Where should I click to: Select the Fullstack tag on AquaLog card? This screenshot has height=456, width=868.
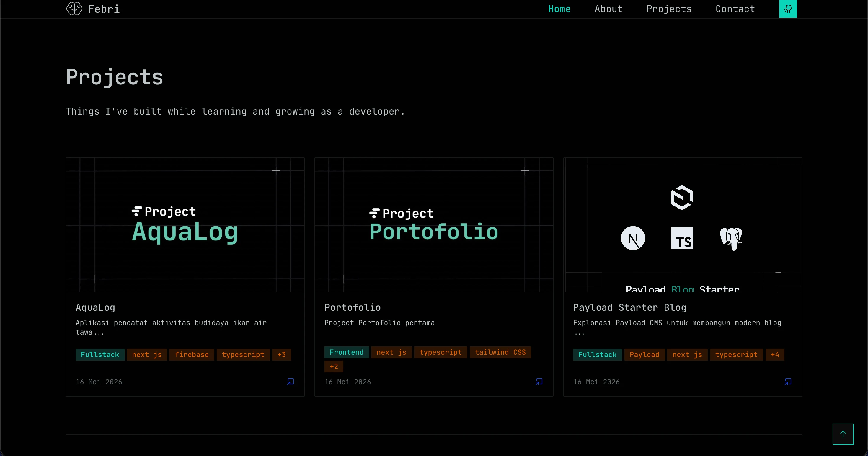point(100,355)
